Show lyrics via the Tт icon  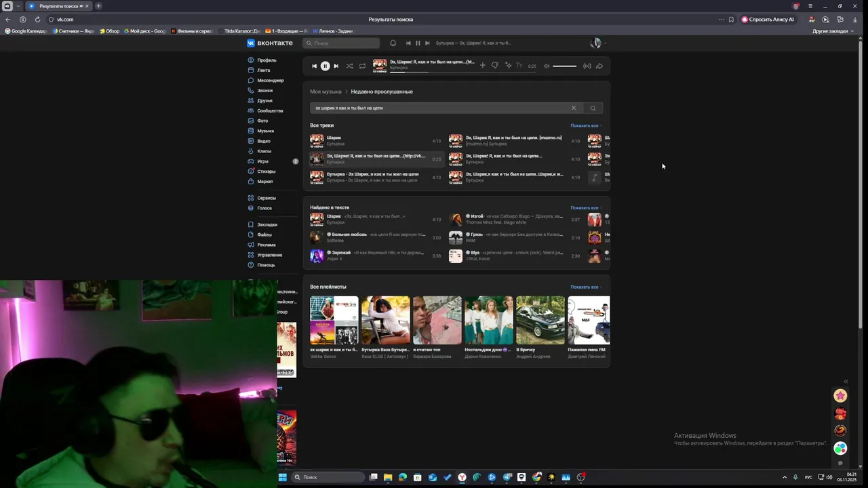coord(519,66)
